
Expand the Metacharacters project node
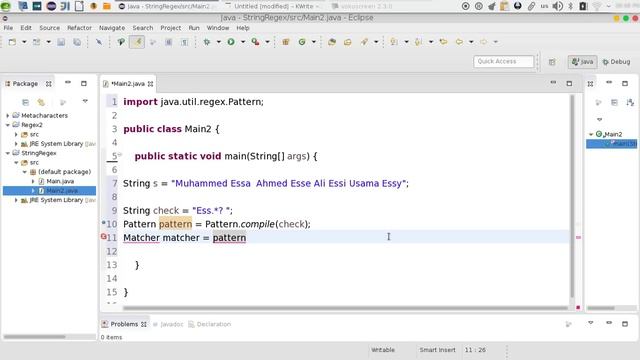click(8, 116)
